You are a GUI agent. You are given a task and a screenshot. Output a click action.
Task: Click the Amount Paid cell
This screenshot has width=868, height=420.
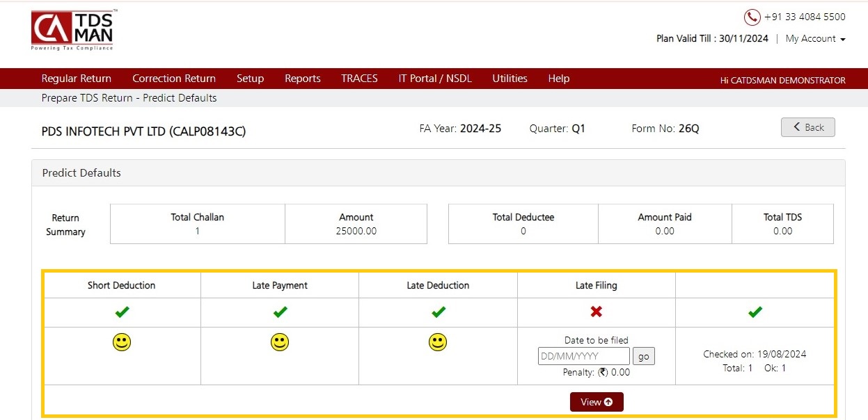(665, 224)
